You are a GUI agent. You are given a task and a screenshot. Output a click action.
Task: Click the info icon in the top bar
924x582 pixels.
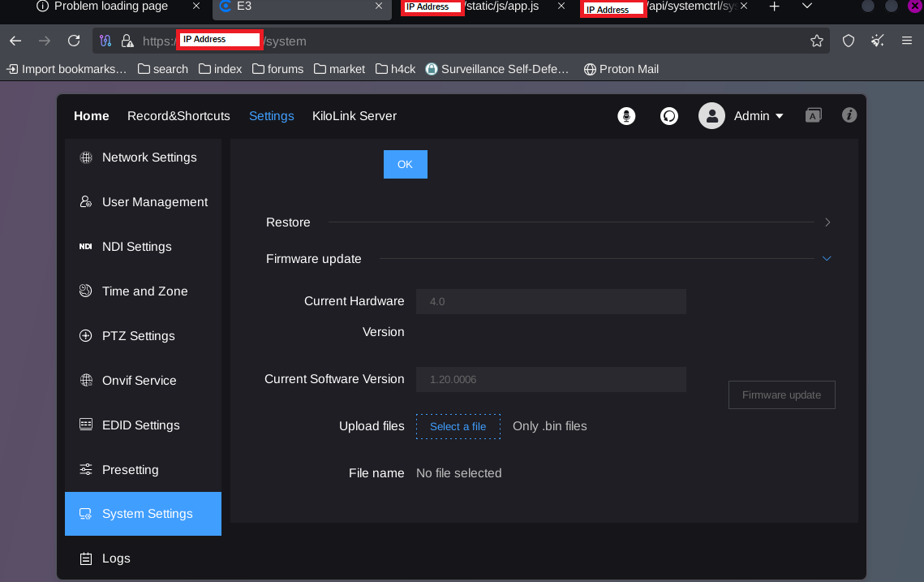click(x=849, y=115)
